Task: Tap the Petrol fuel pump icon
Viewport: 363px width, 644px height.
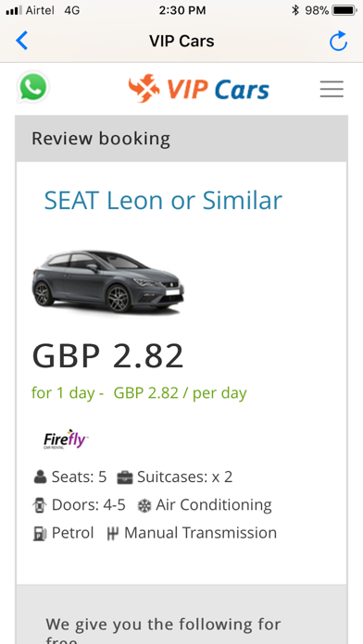Action: coord(40,534)
